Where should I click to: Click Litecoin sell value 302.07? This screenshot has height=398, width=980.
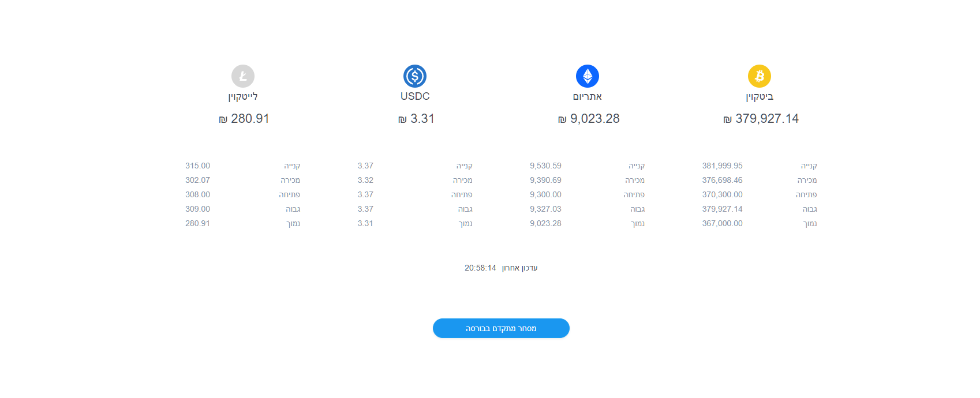tap(197, 180)
